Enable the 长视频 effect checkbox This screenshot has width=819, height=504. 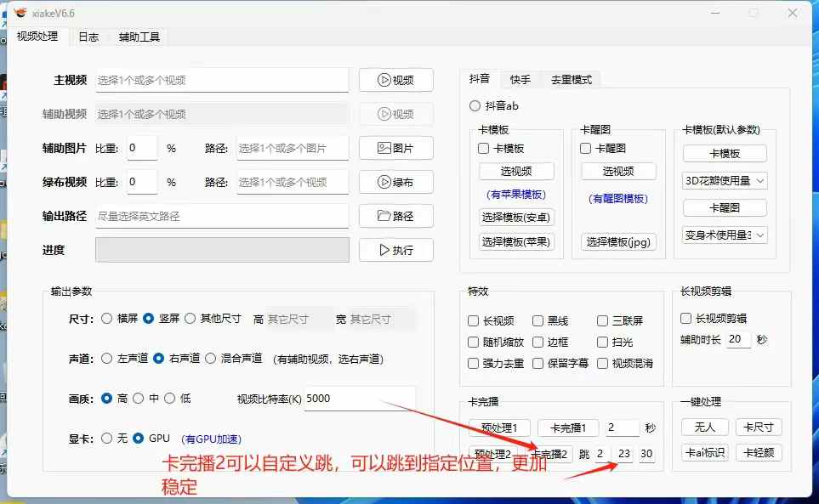pyautogui.click(x=474, y=321)
